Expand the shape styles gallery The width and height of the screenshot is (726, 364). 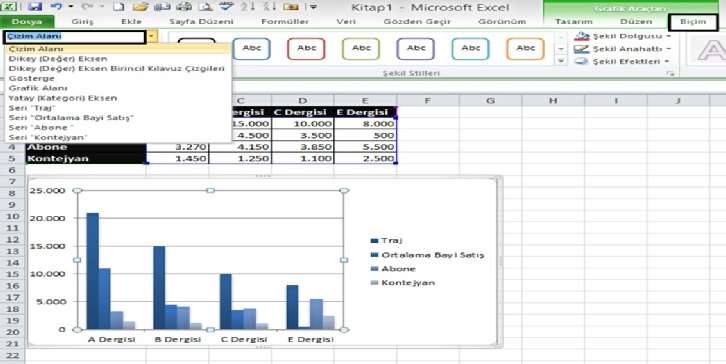pos(561,61)
